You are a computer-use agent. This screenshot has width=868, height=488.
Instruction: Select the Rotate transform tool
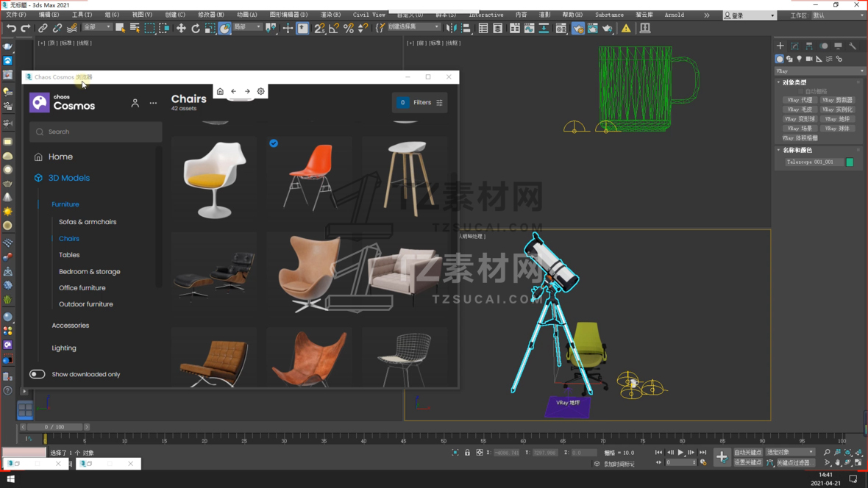[x=196, y=28]
